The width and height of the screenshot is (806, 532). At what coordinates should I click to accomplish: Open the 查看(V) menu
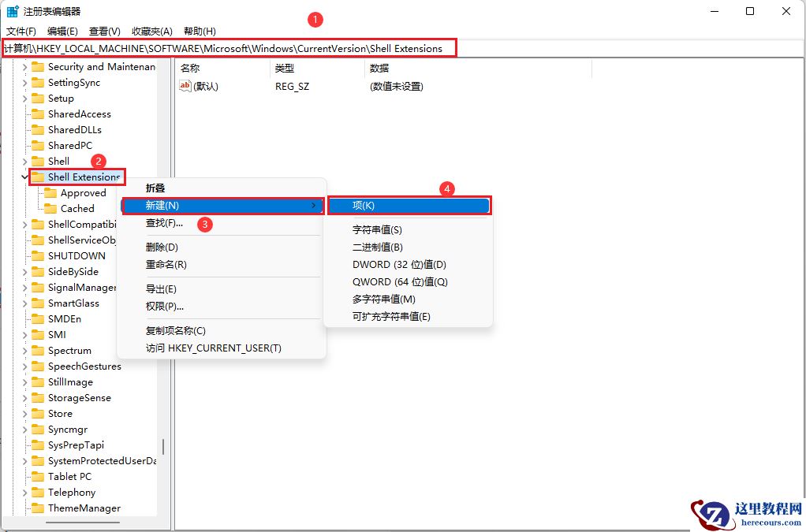point(103,31)
